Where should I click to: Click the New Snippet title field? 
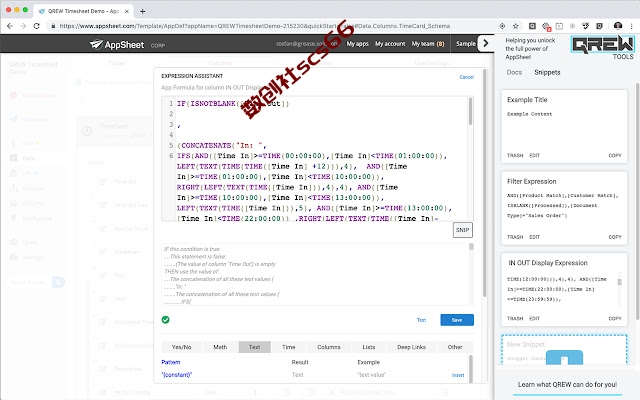tap(526, 344)
